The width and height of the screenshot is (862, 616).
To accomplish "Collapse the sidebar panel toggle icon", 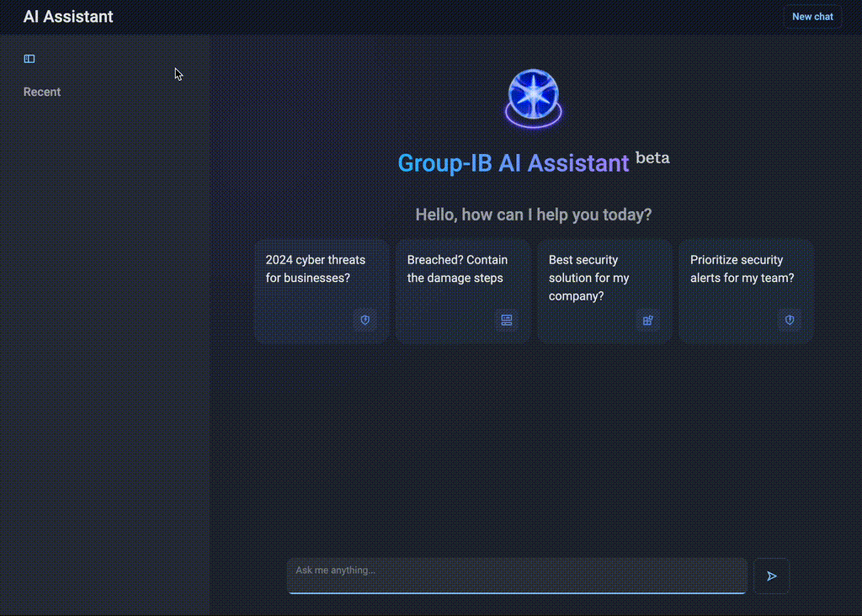I will coord(29,58).
